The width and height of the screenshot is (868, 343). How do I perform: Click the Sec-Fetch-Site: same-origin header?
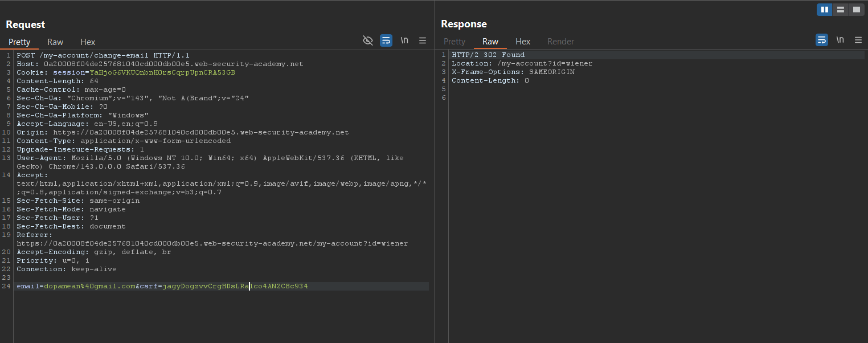pos(77,201)
